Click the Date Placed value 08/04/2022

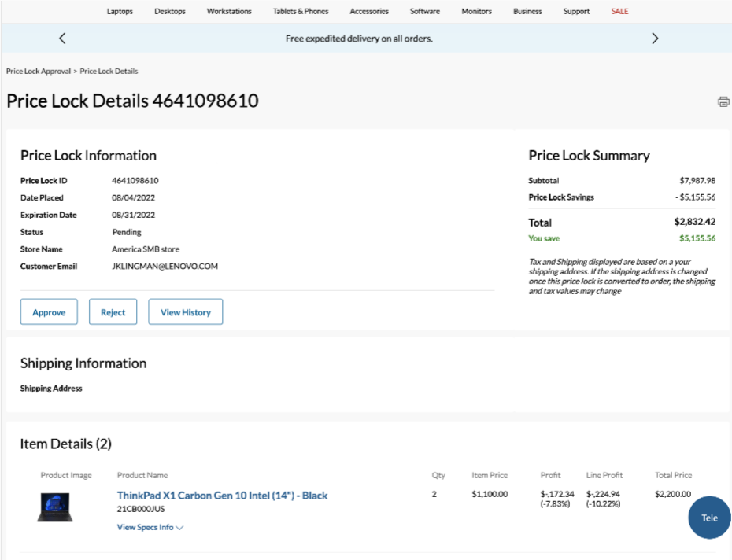(133, 198)
